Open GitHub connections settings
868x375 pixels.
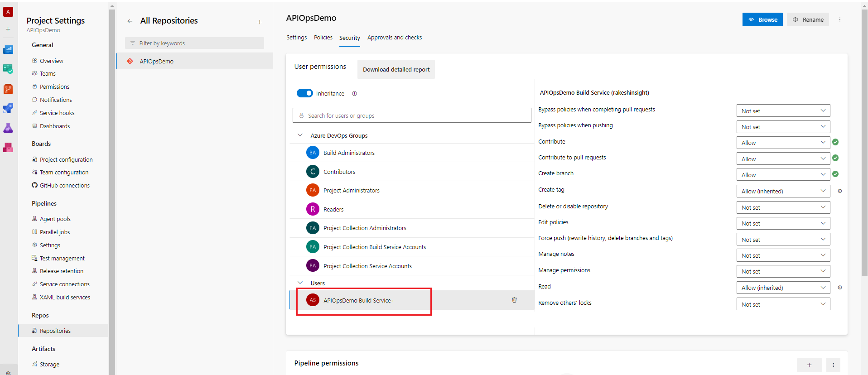(64, 185)
